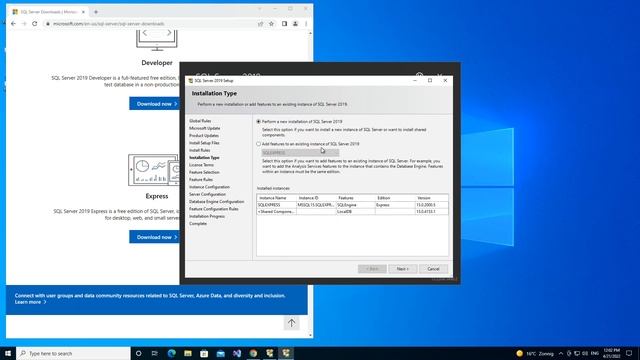
Task: Click the Instance Name column header
Action: click(276, 198)
